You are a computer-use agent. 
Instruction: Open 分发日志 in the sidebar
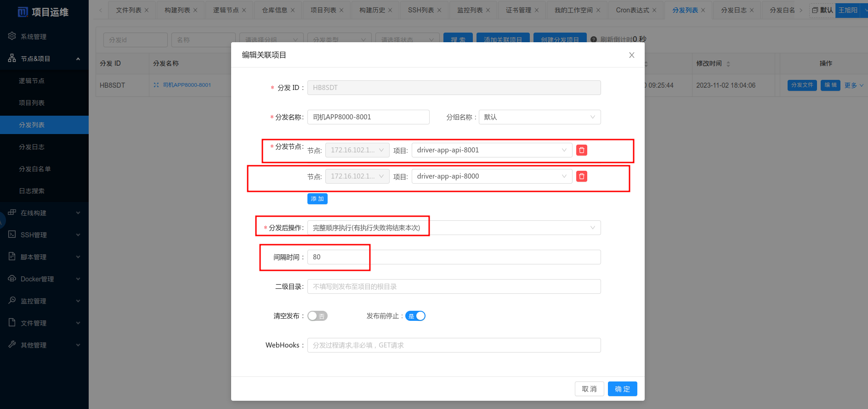coord(32,147)
